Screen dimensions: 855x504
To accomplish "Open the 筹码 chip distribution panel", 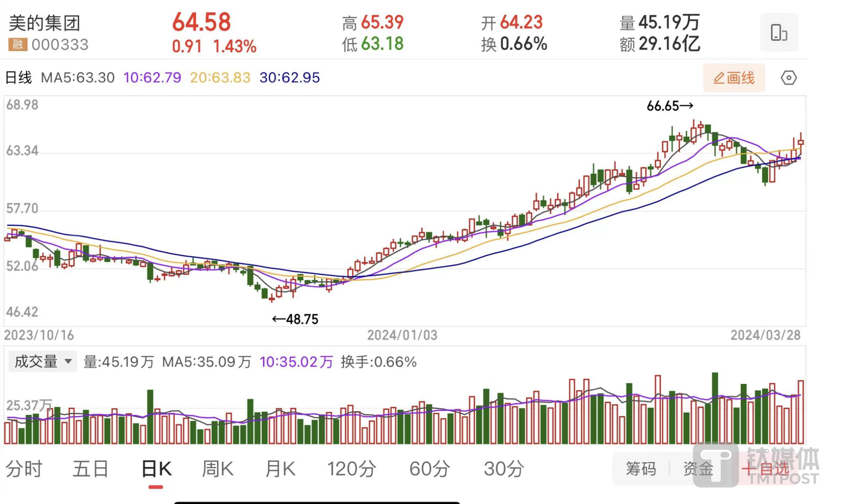I will tap(641, 469).
